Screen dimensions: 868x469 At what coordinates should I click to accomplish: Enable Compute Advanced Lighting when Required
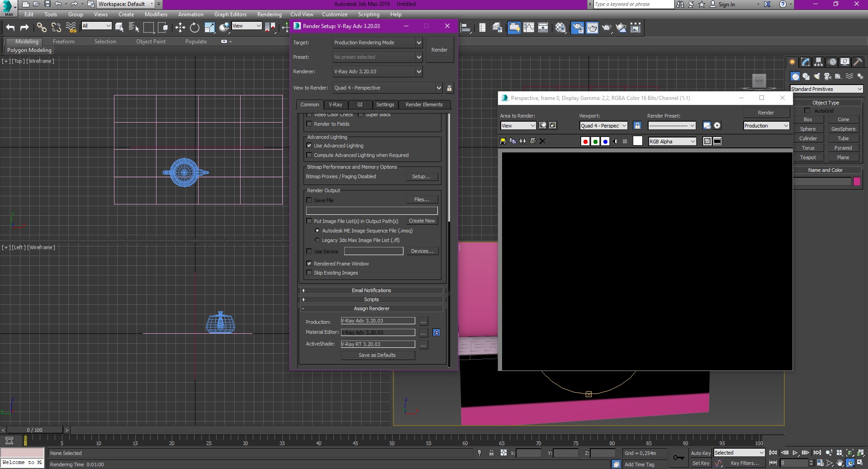click(309, 155)
